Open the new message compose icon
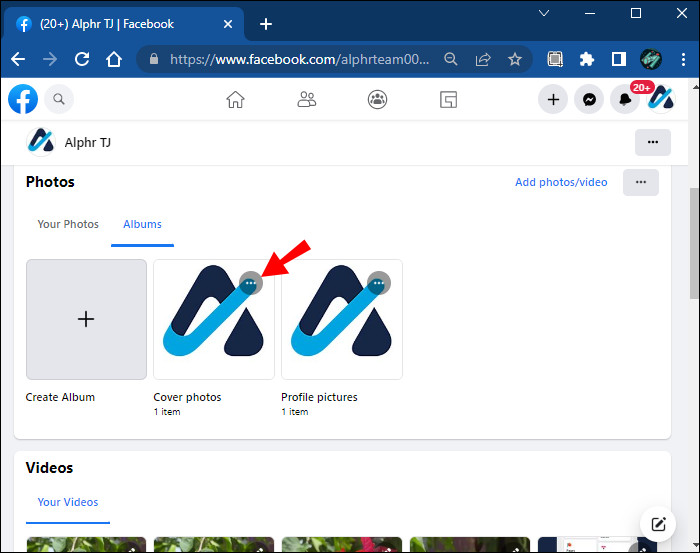This screenshot has height=553, width=700. (658, 524)
